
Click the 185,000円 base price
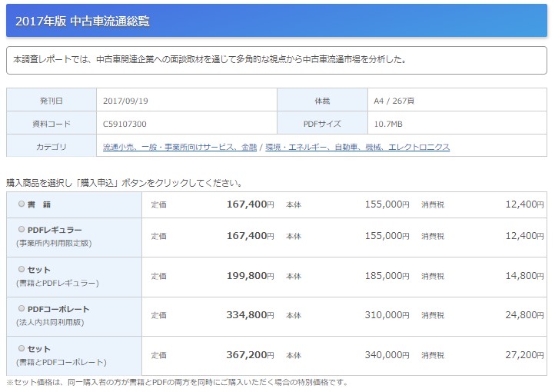(x=387, y=276)
